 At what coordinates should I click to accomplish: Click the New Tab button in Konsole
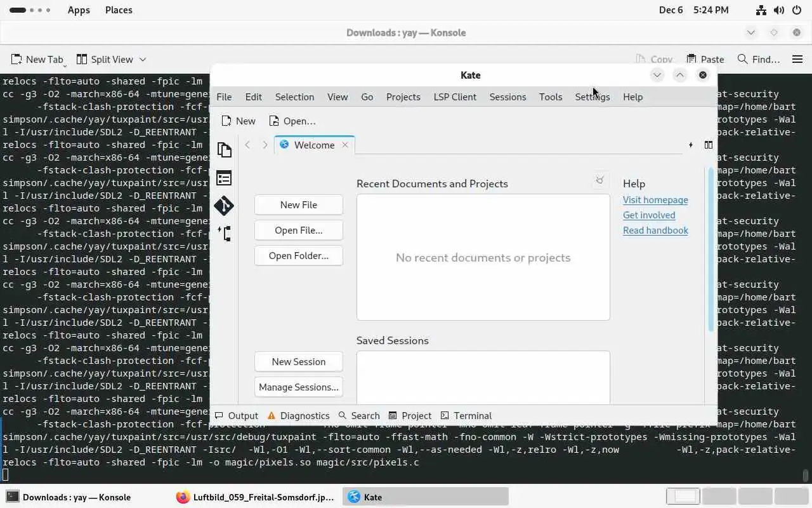[x=37, y=59]
